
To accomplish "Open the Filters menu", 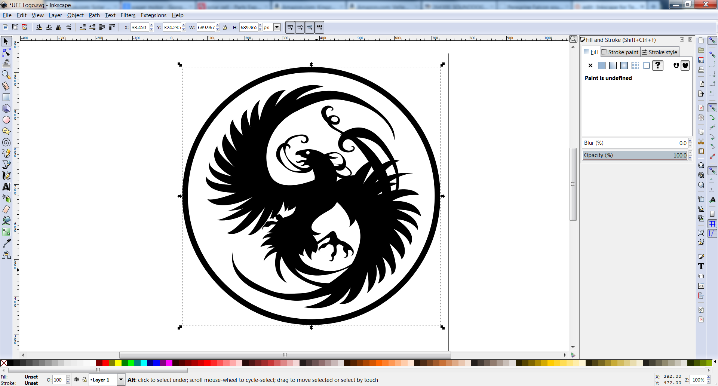I will pyautogui.click(x=128, y=15).
